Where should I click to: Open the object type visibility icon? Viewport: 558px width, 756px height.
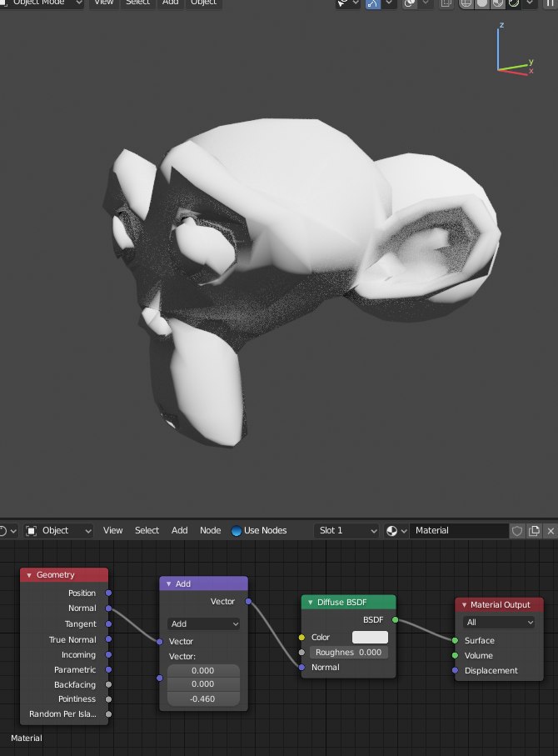pyautogui.click(x=342, y=3)
